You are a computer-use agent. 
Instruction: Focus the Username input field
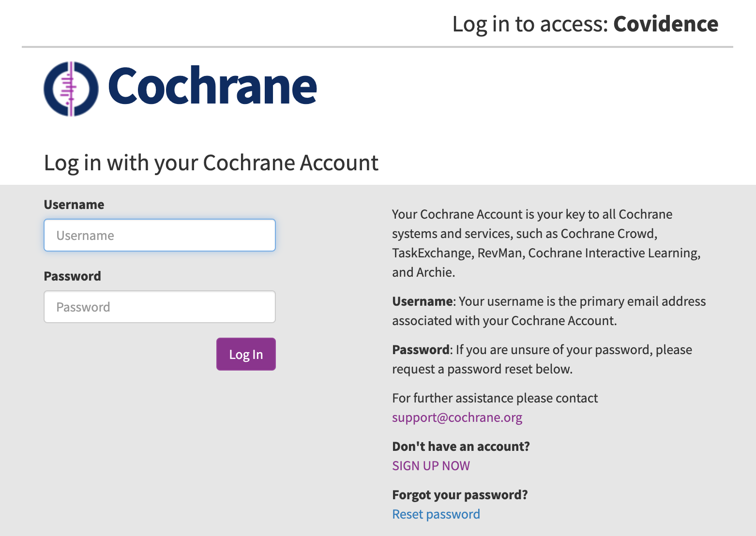coord(160,236)
